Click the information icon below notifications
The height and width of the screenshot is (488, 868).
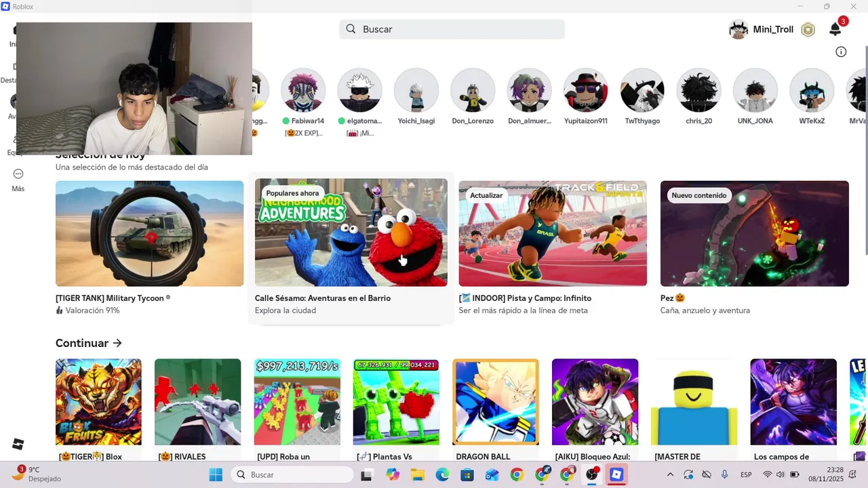pyautogui.click(x=841, y=52)
